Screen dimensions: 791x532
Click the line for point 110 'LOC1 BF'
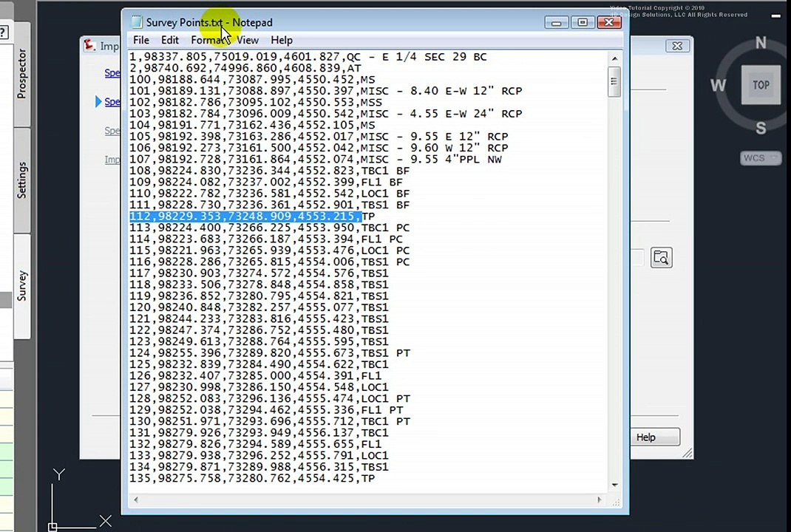[269, 194]
